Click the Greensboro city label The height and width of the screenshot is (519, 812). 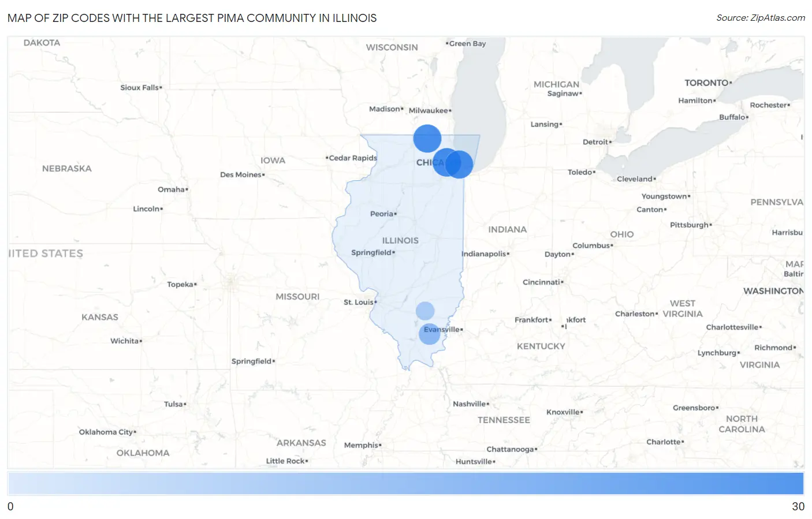(x=695, y=408)
